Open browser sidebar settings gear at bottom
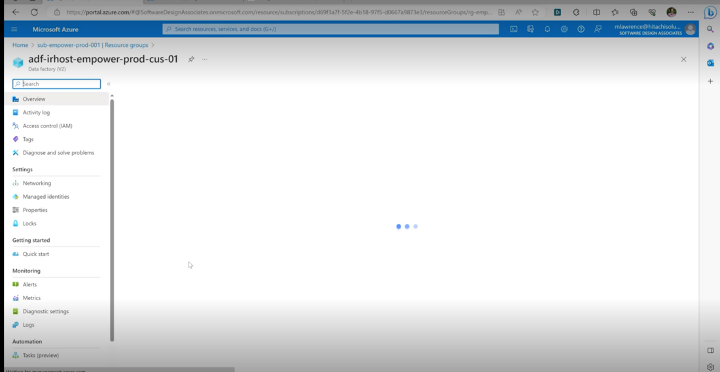 coord(710,367)
